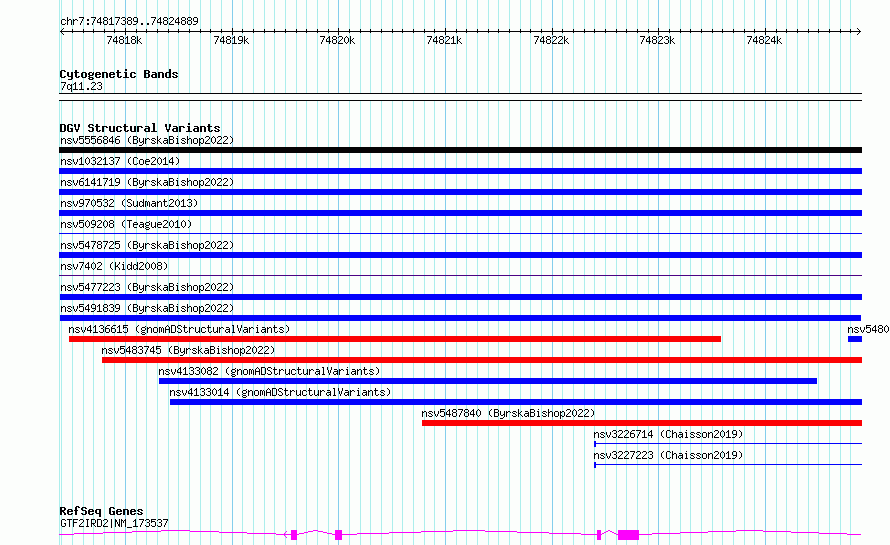The width and height of the screenshot is (890, 545).
Task: Open the nsv4136615 (gnomADStructuralVariants) label
Action: pyautogui.click(x=179, y=329)
